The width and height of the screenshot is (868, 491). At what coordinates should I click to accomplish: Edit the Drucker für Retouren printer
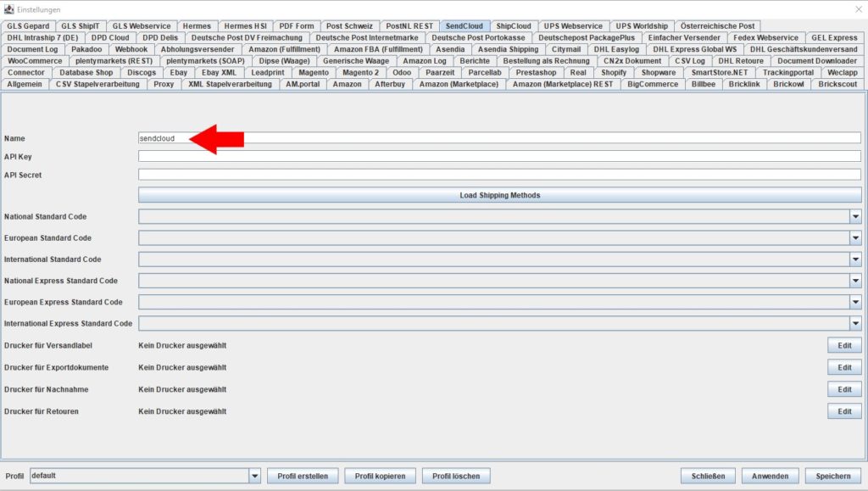(x=844, y=411)
